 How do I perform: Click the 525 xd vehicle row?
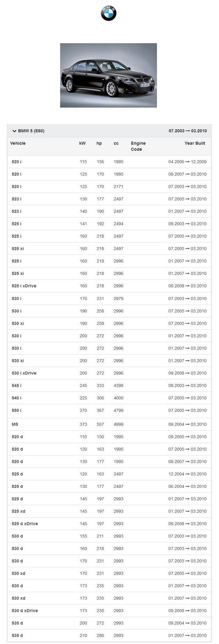click(x=109, y=511)
